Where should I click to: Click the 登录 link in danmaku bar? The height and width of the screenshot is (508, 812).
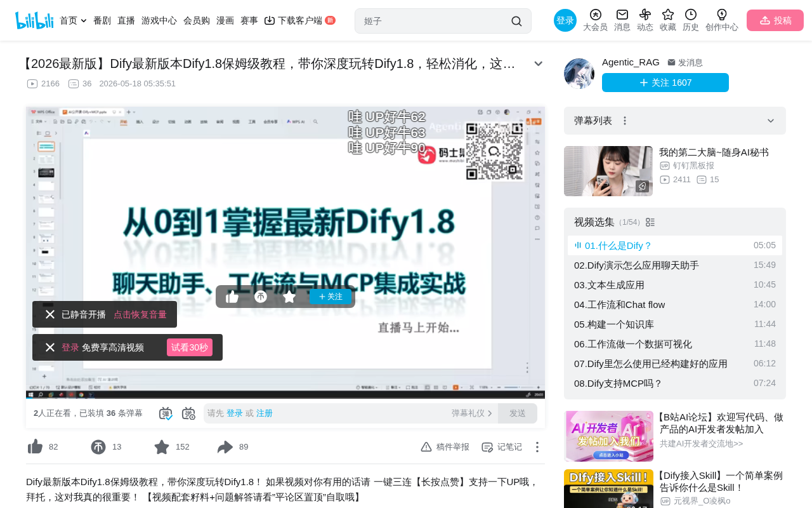tap(235, 413)
